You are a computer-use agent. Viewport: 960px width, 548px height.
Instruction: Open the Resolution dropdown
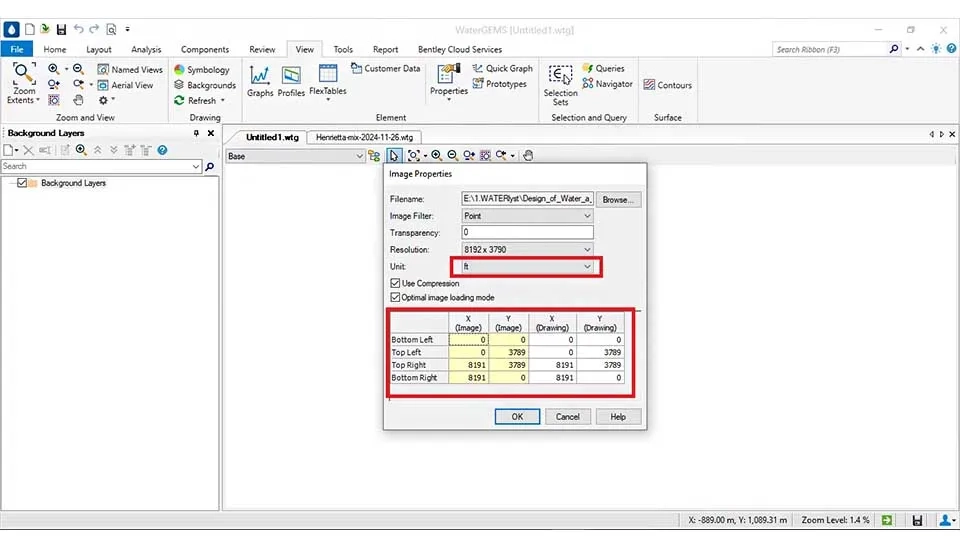click(x=586, y=250)
